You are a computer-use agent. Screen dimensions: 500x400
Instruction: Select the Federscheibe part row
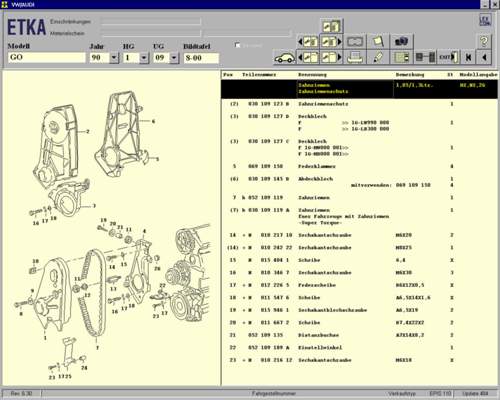pos(359,285)
